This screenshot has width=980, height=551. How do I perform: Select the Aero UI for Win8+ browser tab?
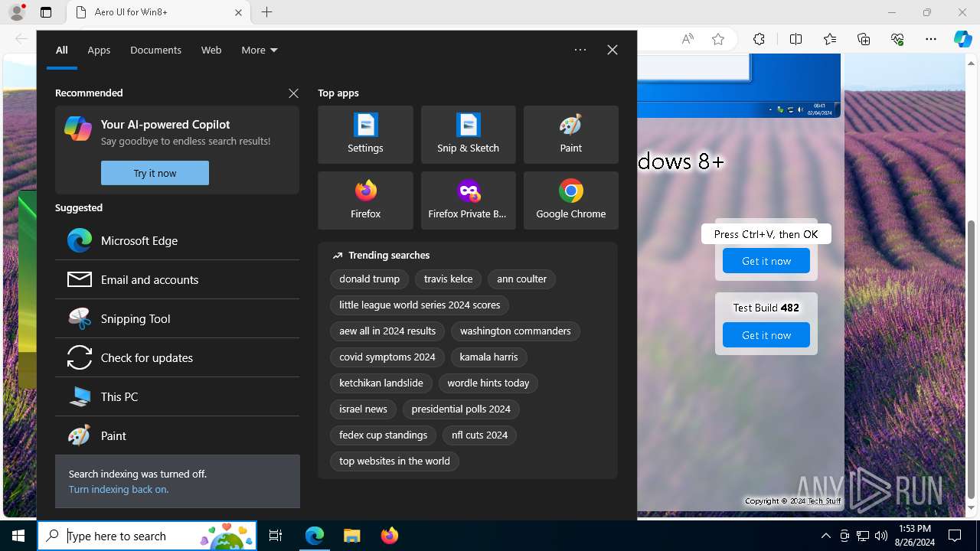tap(158, 12)
